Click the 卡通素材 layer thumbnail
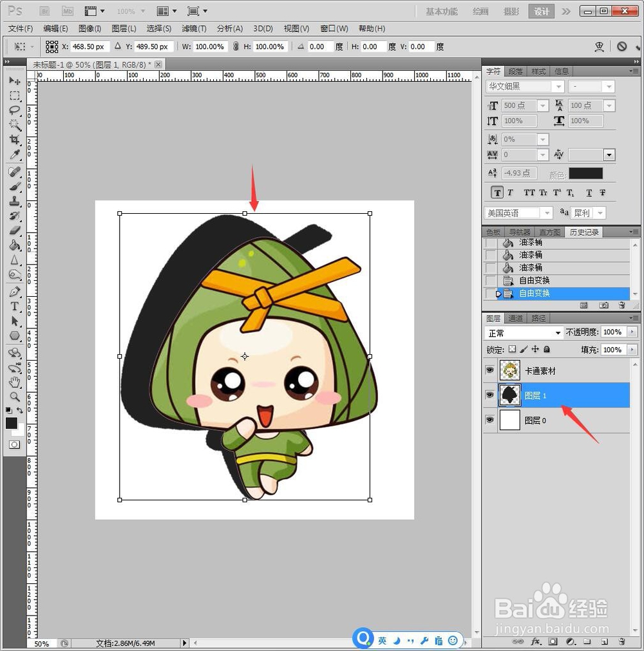Viewport: 644px width, 651px height. (x=510, y=370)
